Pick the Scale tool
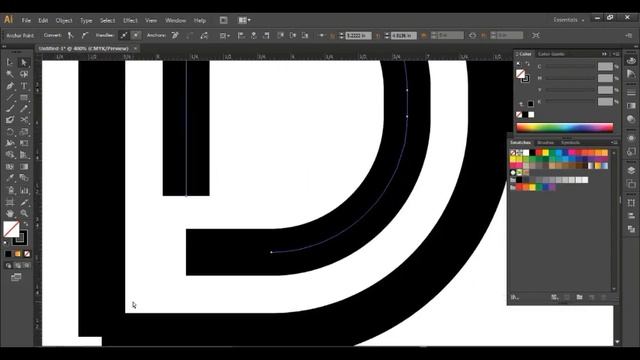 24,132
